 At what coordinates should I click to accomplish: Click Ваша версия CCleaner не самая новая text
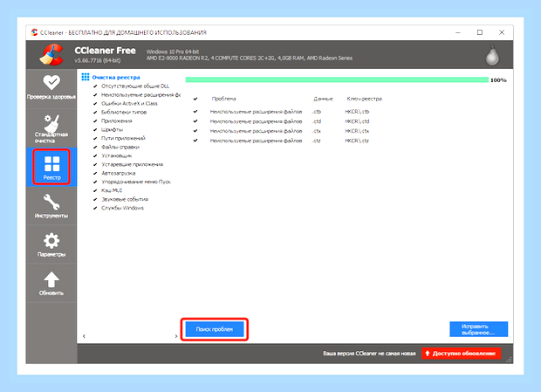(369, 354)
